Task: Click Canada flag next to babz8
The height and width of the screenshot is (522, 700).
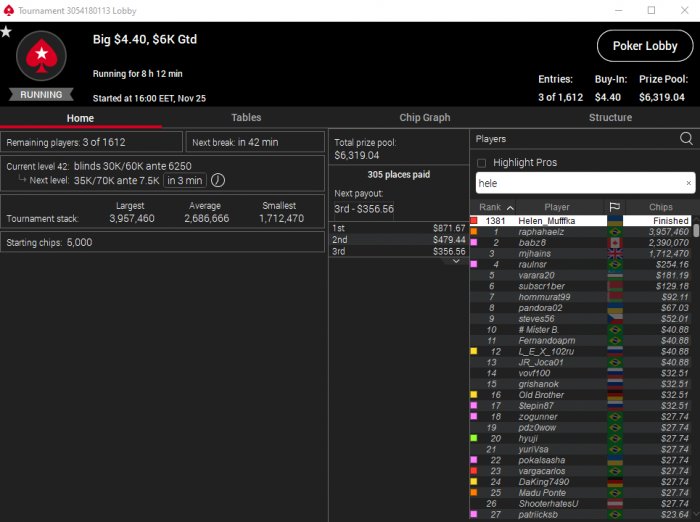Action: pyautogui.click(x=615, y=243)
